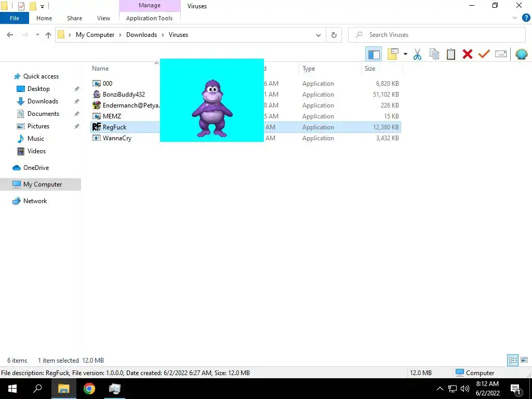Switch to large icons view
Viewport: 532px width, 399px height.
[x=524, y=360]
